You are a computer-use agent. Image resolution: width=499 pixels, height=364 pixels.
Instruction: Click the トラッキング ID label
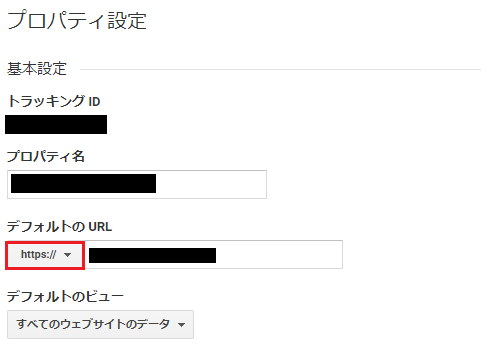point(54,101)
